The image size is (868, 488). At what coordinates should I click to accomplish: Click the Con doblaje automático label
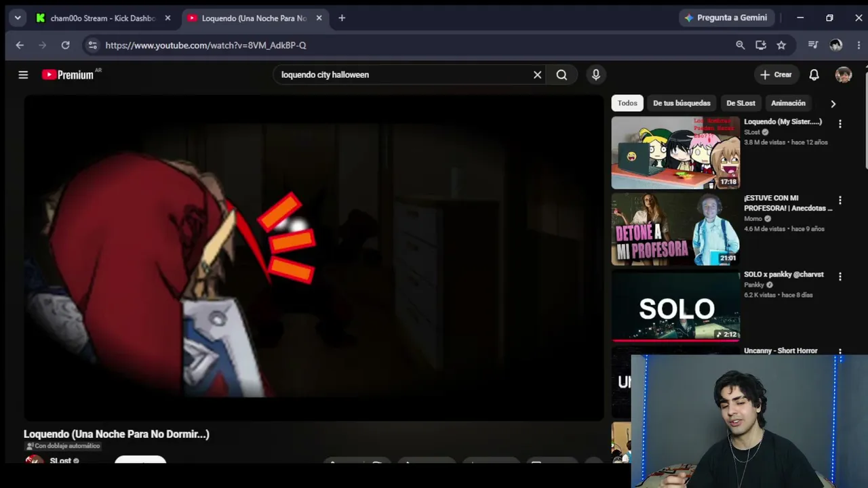point(63,446)
